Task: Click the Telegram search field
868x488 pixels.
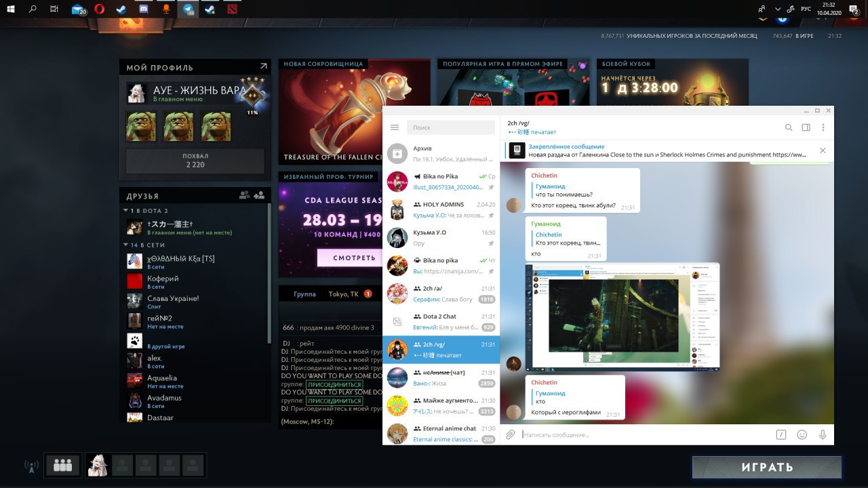Action: [451, 127]
